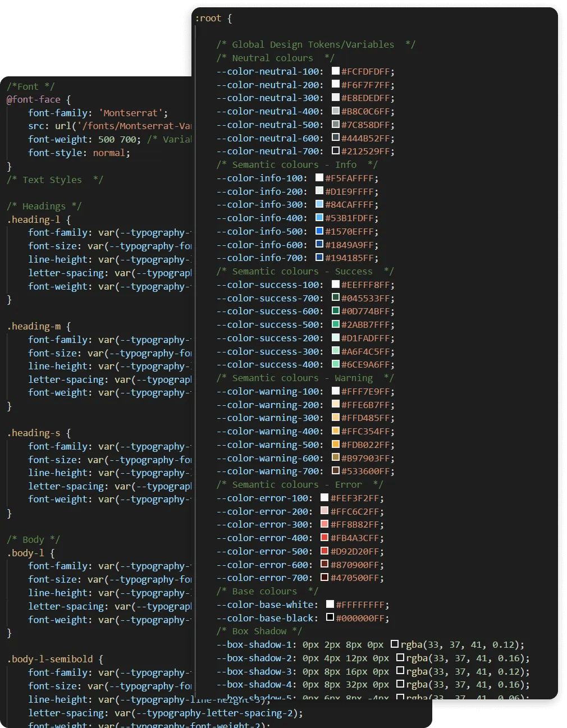The height and width of the screenshot is (728, 567).
Task: Click the '.heading-s' selector in left editor
Action: 34,433
